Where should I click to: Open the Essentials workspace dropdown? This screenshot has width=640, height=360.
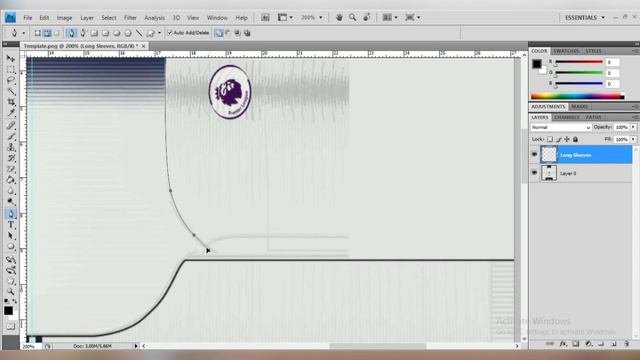coord(584,18)
